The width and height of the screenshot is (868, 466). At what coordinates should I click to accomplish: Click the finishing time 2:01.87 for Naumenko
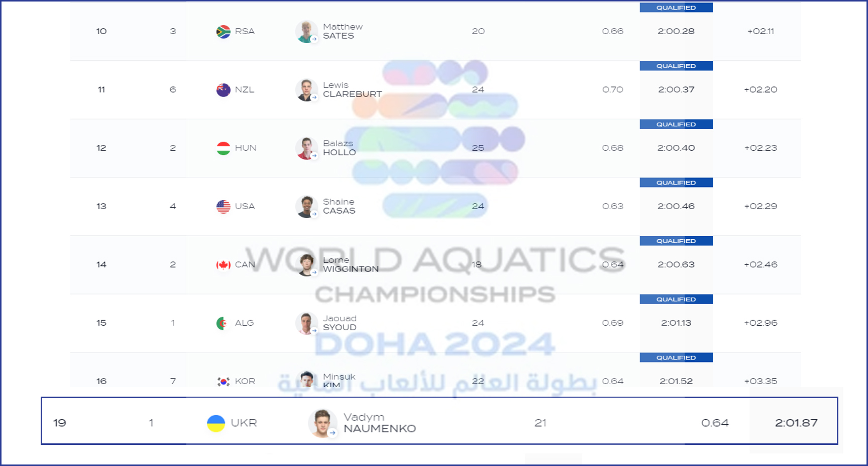click(796, 423)
